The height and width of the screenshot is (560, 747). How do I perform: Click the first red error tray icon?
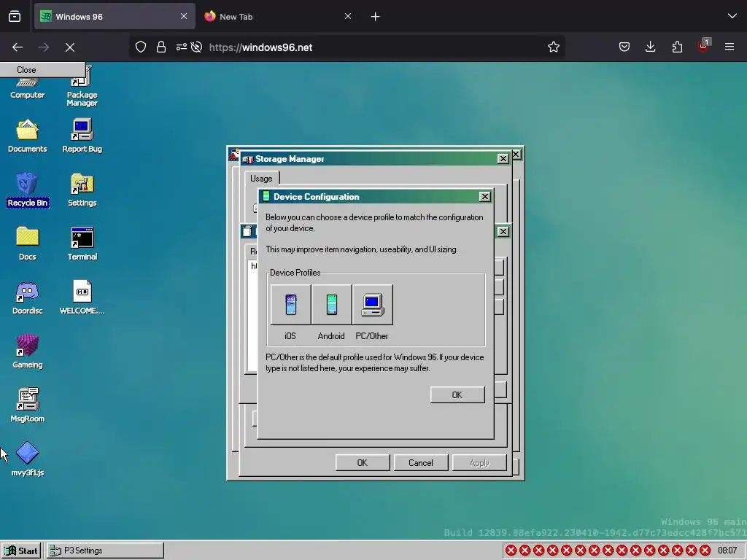pyautogui.click(x=511, y=551)
